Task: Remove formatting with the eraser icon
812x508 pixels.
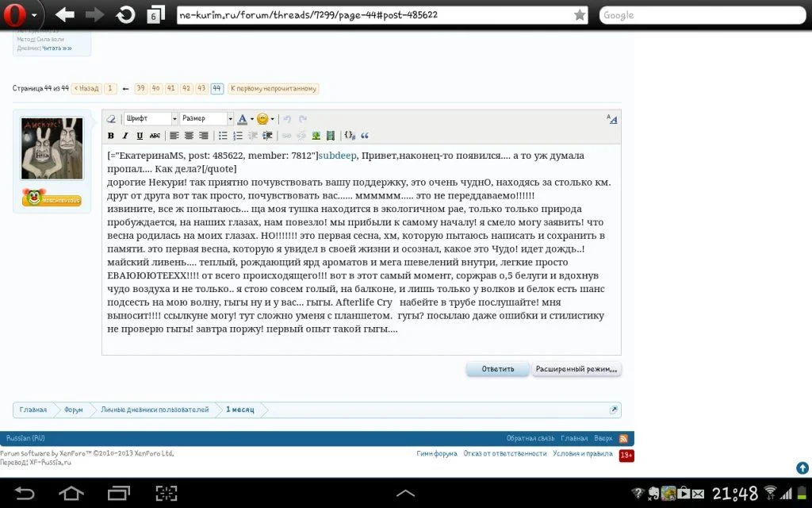Action: click(x=111, y=119)
